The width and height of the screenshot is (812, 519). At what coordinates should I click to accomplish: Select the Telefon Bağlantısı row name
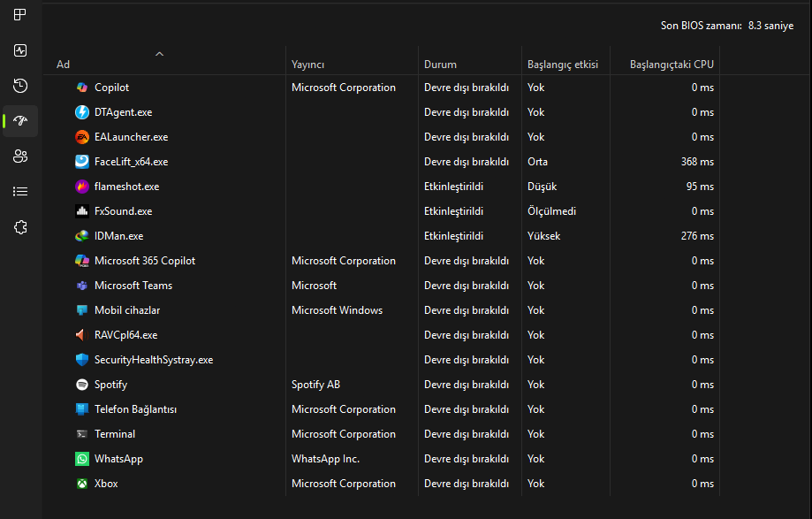pyautogui.click(x=136, y=409)
